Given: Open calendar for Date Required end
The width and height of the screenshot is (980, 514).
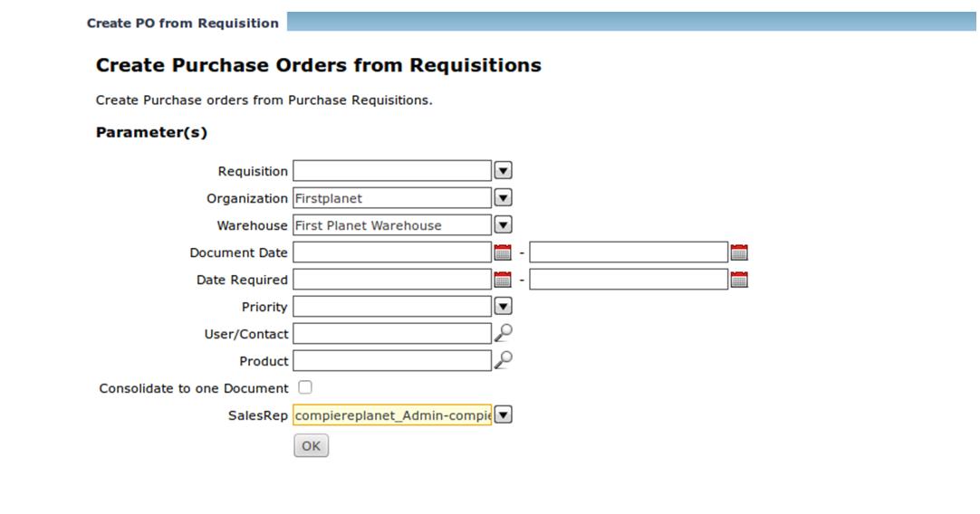Looking at the screenshot, I should [738, 280].
